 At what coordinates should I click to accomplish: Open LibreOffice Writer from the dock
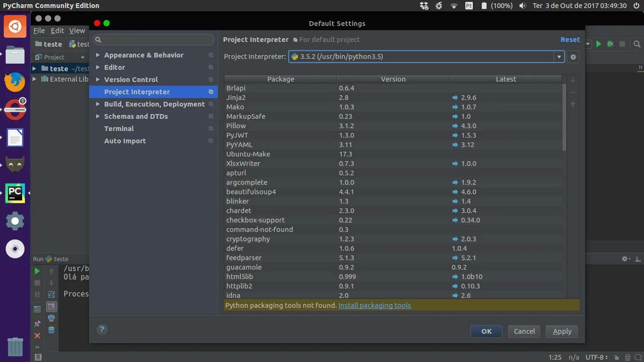pos(15,138)
